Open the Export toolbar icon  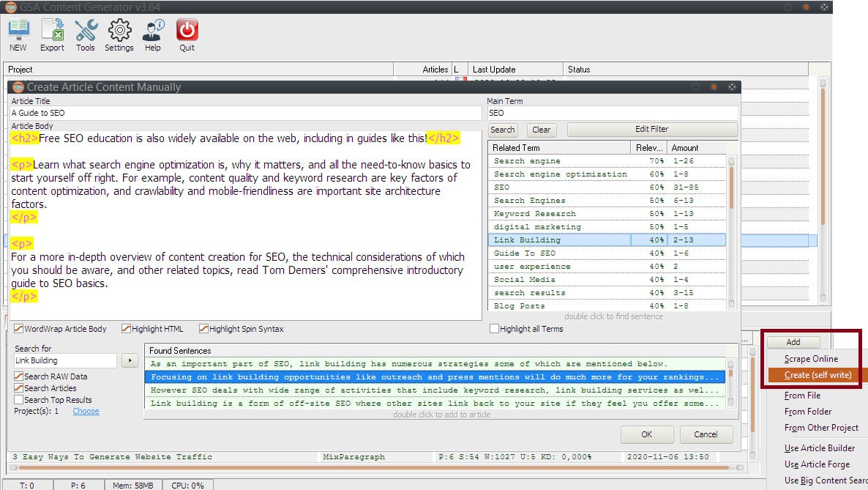click(x=52, y=34)
